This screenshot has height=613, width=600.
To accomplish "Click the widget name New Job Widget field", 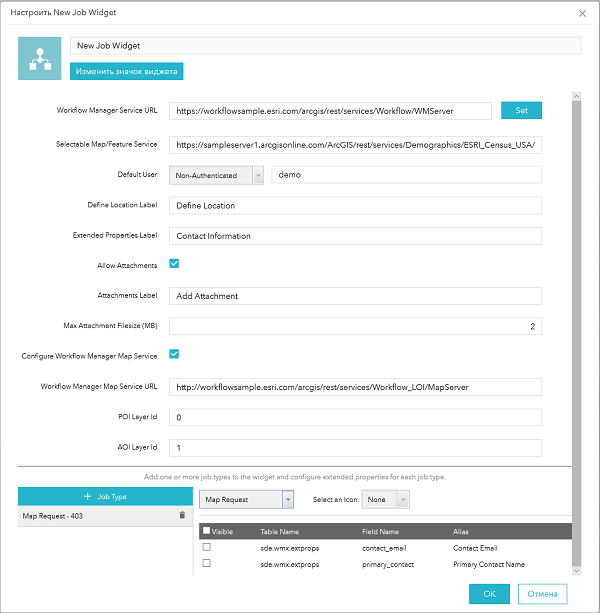I will click(325, 45).
